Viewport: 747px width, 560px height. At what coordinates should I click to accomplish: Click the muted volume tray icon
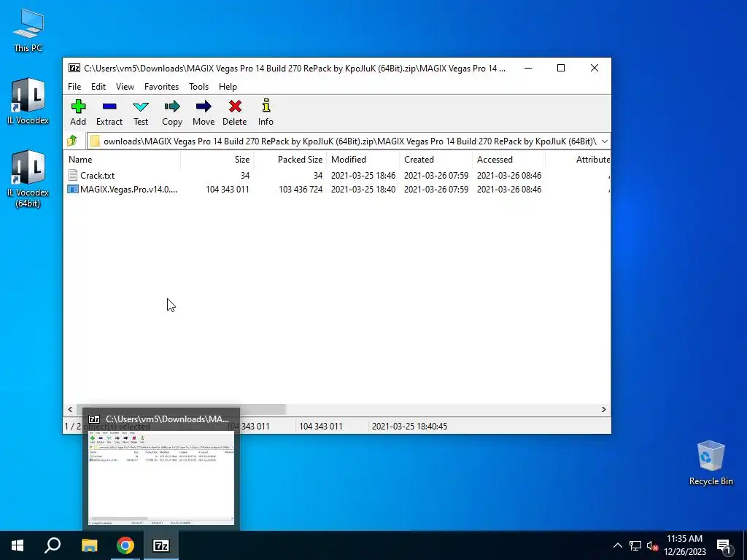point(653,545)
